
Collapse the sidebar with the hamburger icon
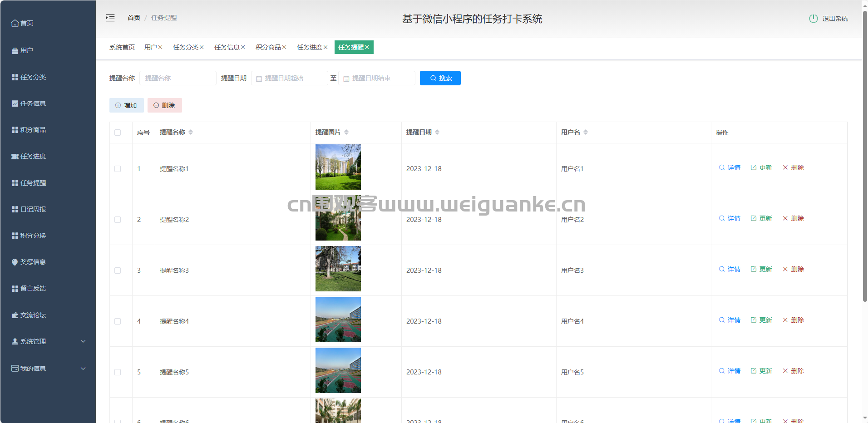[x=110, y=18]
